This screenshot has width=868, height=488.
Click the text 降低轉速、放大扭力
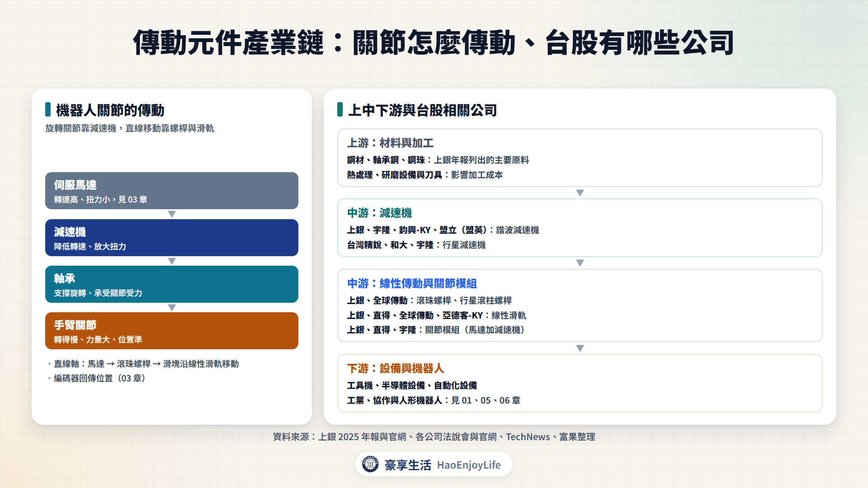click(x=90, y=247)
